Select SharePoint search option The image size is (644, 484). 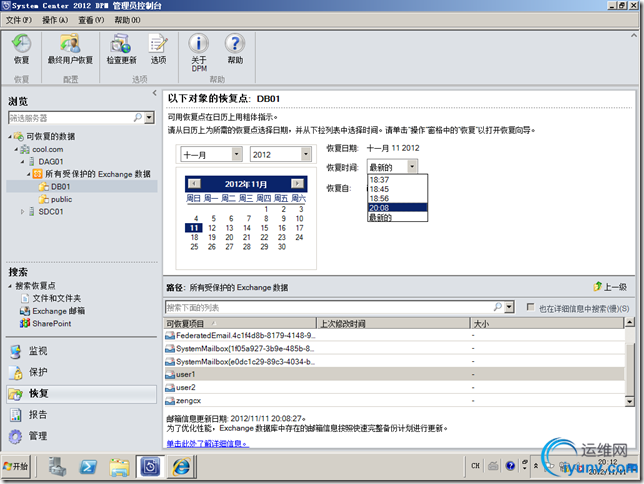[46, 324]
